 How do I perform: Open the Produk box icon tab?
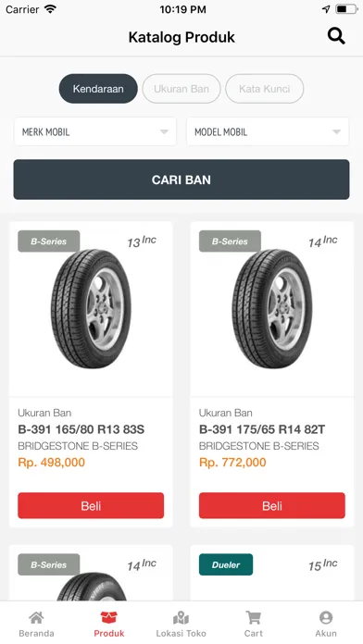[x=109, y=617]
